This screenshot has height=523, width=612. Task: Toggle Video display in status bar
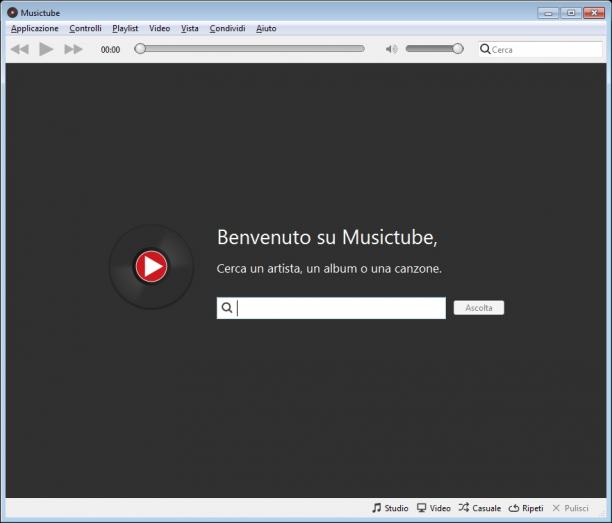click(434, 508)
